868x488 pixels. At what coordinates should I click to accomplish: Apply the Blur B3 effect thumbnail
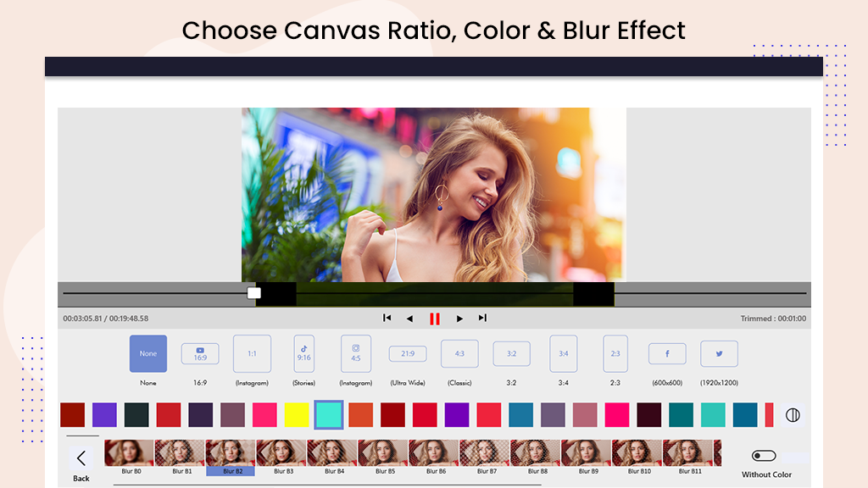pyautogui.click(x=281, y=457)
